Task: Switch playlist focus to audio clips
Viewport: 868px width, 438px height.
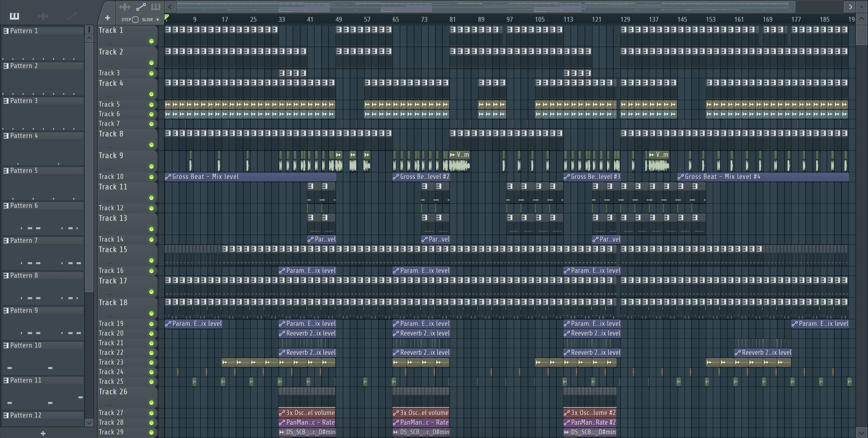Action: [124, 7]
